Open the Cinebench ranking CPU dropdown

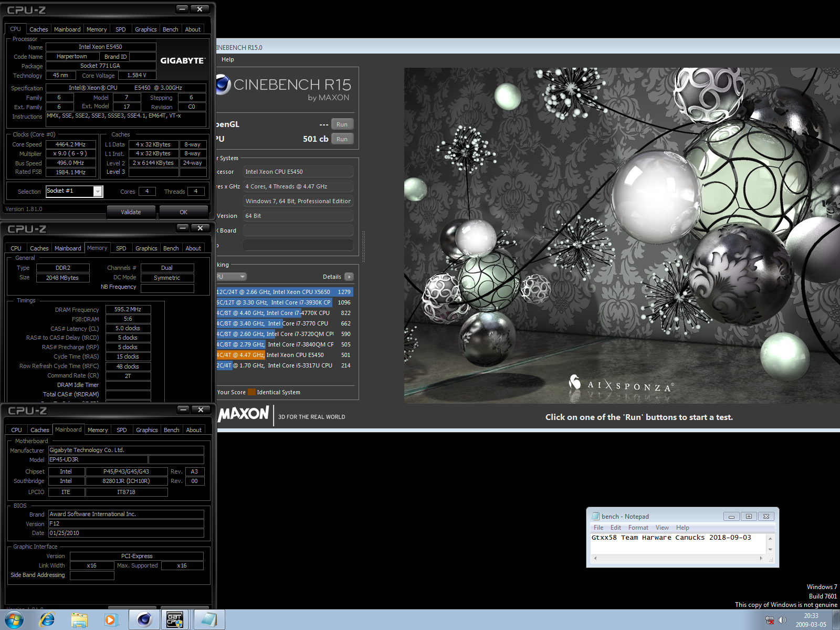232,277
